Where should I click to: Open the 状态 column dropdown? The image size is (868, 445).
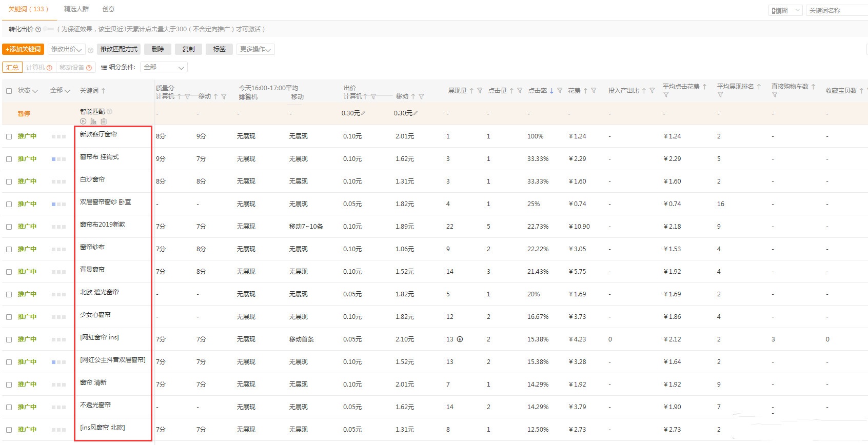pyautogui.click(x=28, y=91)
